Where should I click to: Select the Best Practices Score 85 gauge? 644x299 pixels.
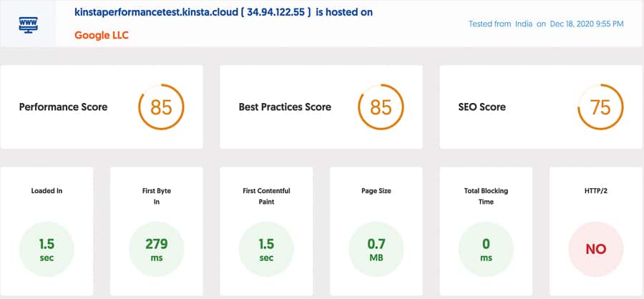[381, 107]
